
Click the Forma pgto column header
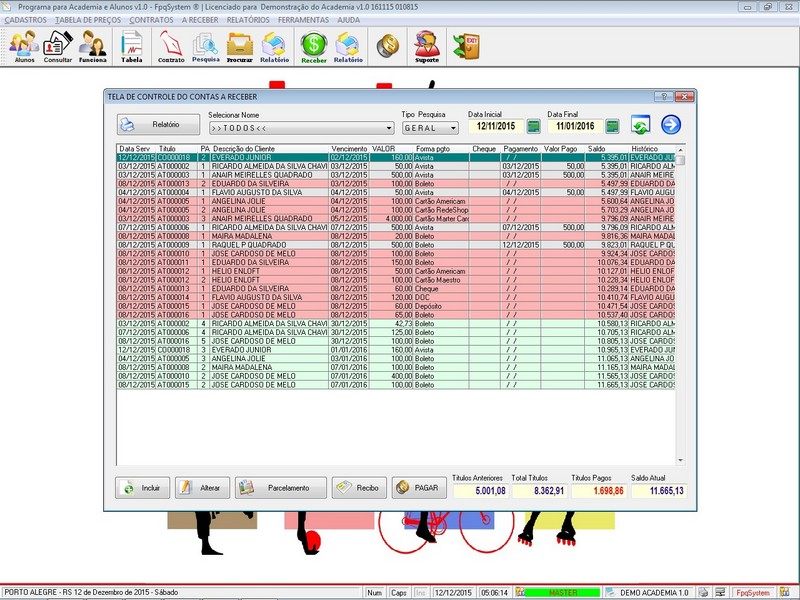(x=433, y=148)
